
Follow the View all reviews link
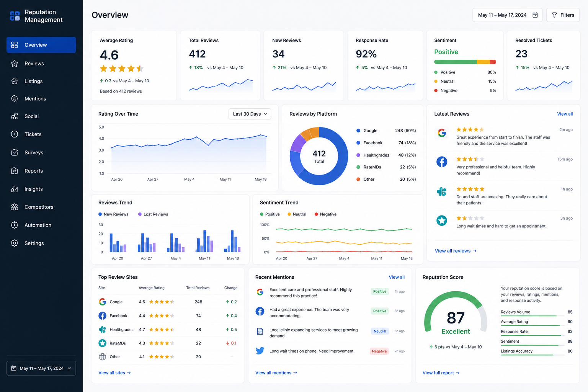(456, 251)
